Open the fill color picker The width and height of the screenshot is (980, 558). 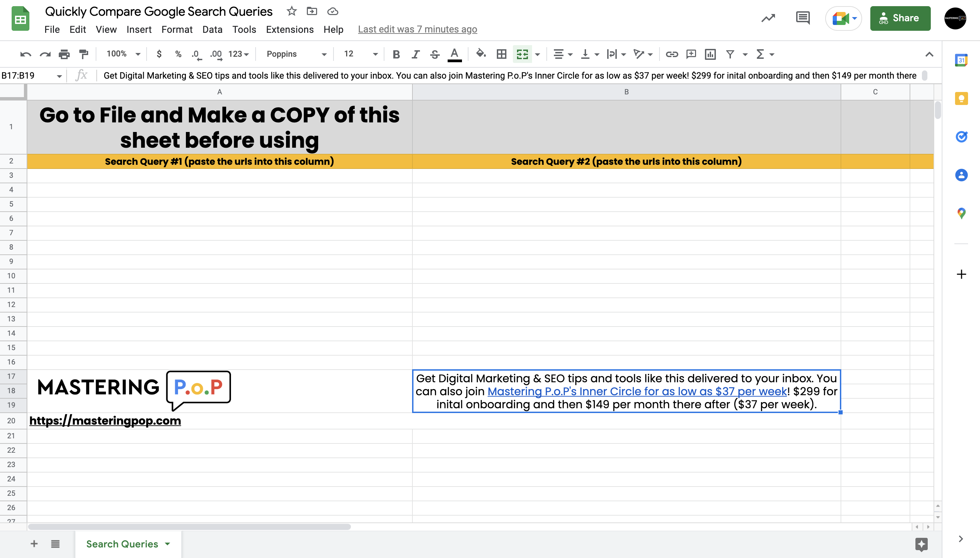(481, 54)
